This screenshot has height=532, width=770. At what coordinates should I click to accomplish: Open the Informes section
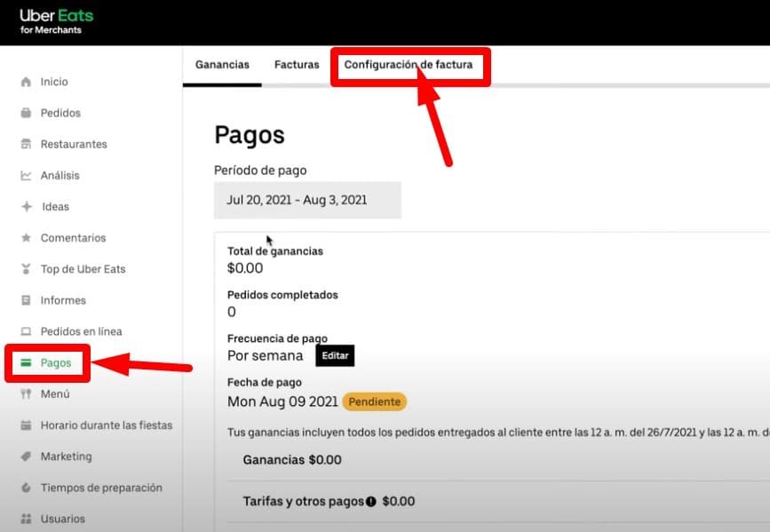63,300
